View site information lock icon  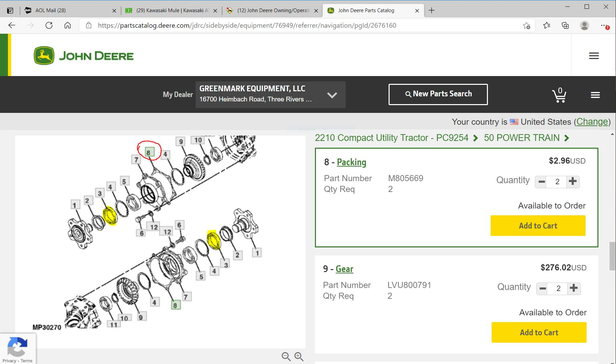(x=89, y=25)
